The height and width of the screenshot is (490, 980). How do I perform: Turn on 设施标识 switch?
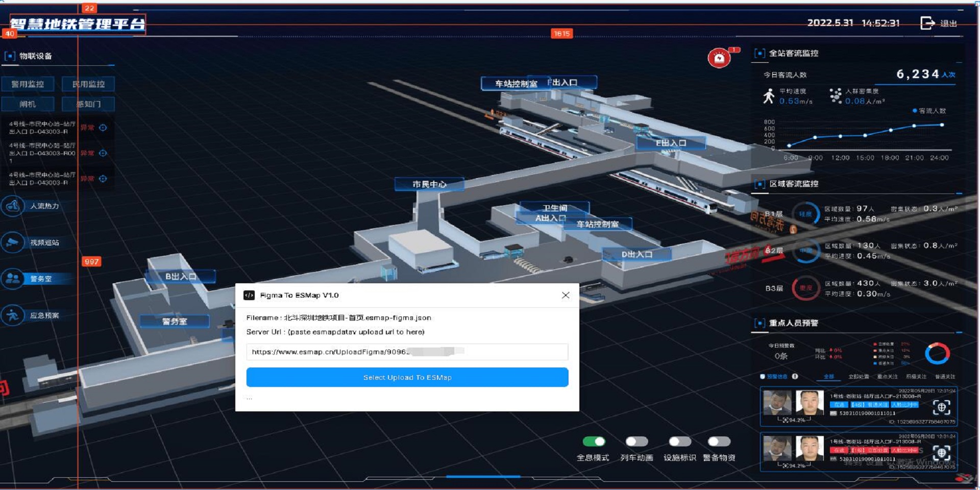680,442
